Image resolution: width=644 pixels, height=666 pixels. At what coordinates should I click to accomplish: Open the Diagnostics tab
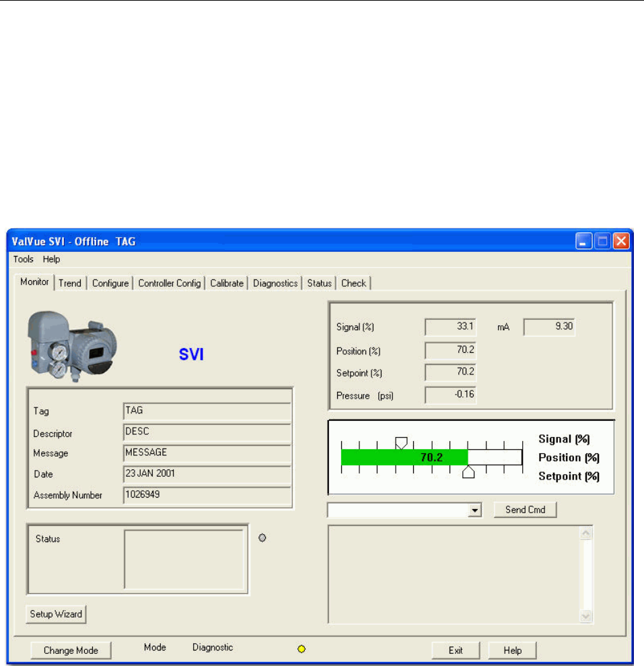[275, 284]
